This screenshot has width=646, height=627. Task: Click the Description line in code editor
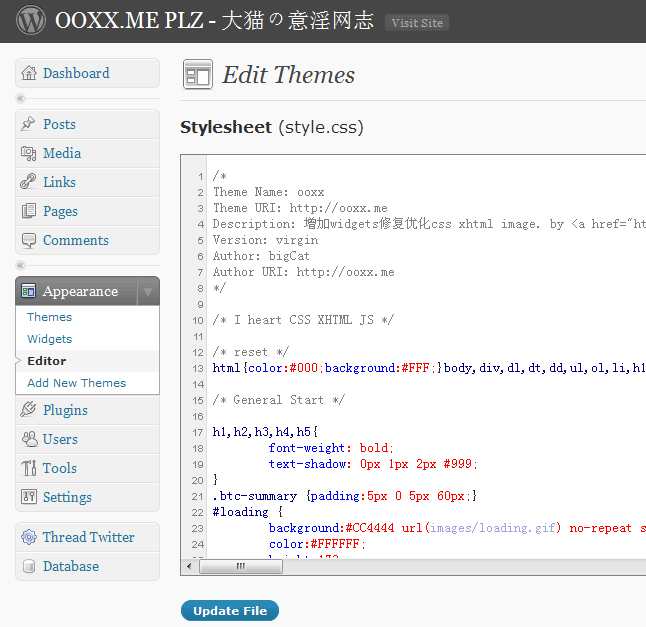tap(429, 224)
